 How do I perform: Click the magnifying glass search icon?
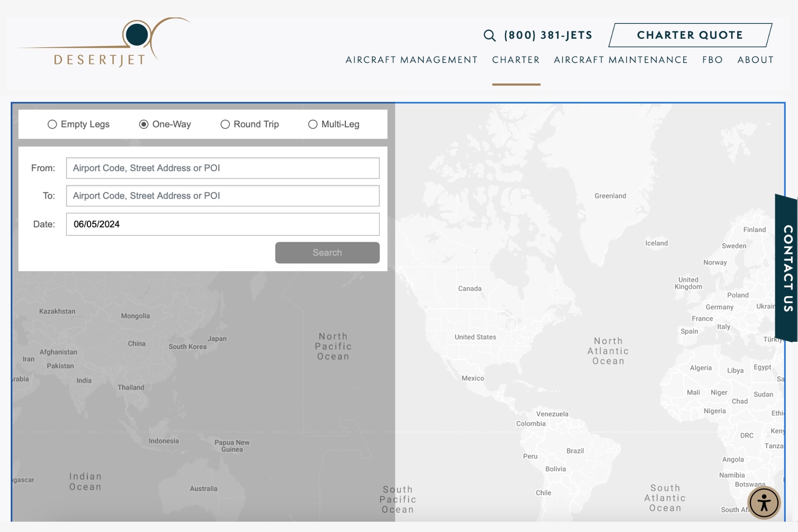click(x=489, y=35)
